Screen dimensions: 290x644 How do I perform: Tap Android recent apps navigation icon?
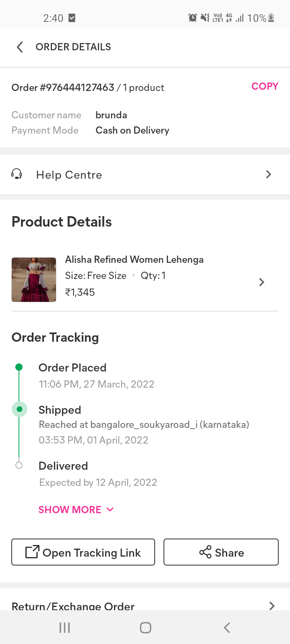[x=64, y=627]
